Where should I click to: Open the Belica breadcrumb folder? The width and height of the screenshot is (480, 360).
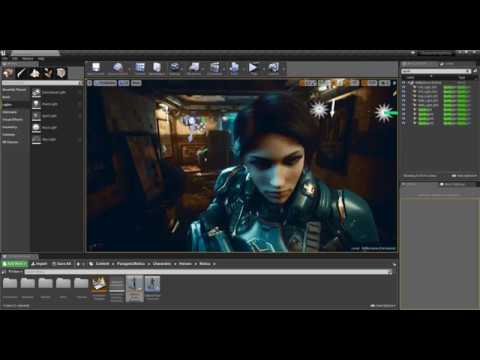click(205, 264)
